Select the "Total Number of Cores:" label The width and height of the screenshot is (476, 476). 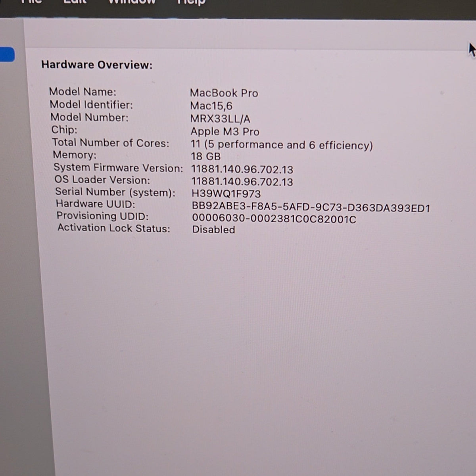click(111, 143)
